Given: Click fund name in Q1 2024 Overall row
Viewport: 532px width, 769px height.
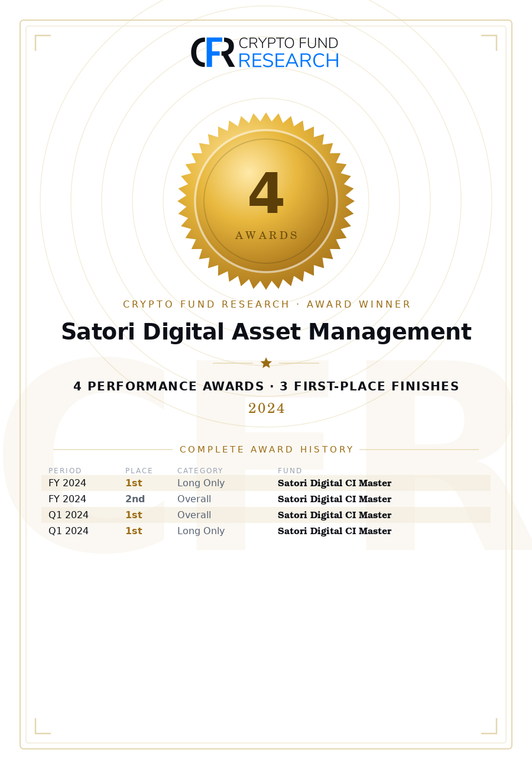Looking at the screenshot, I should coord(335,515).
